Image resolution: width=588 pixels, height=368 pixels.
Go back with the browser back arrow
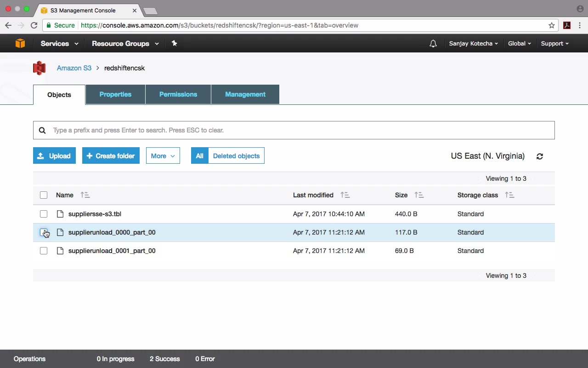coord(8,25)
